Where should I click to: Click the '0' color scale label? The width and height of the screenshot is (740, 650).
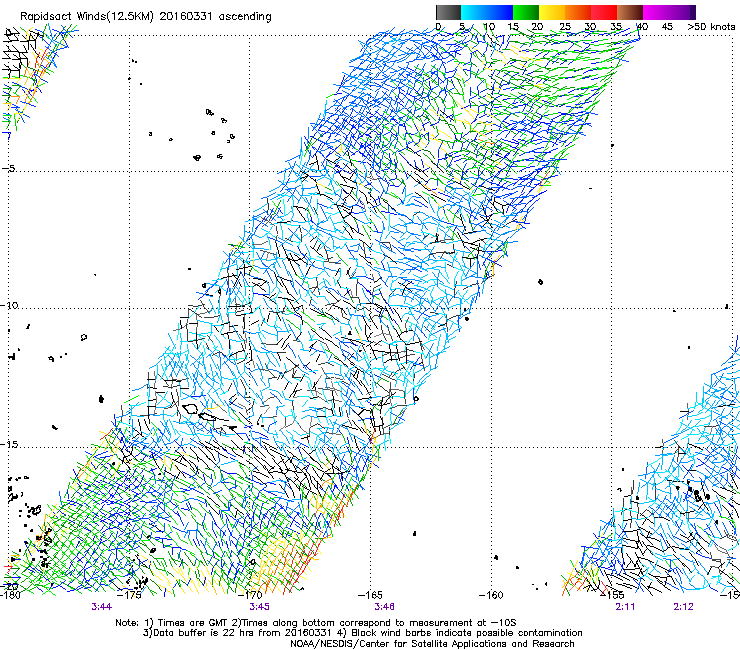(438, 27)
